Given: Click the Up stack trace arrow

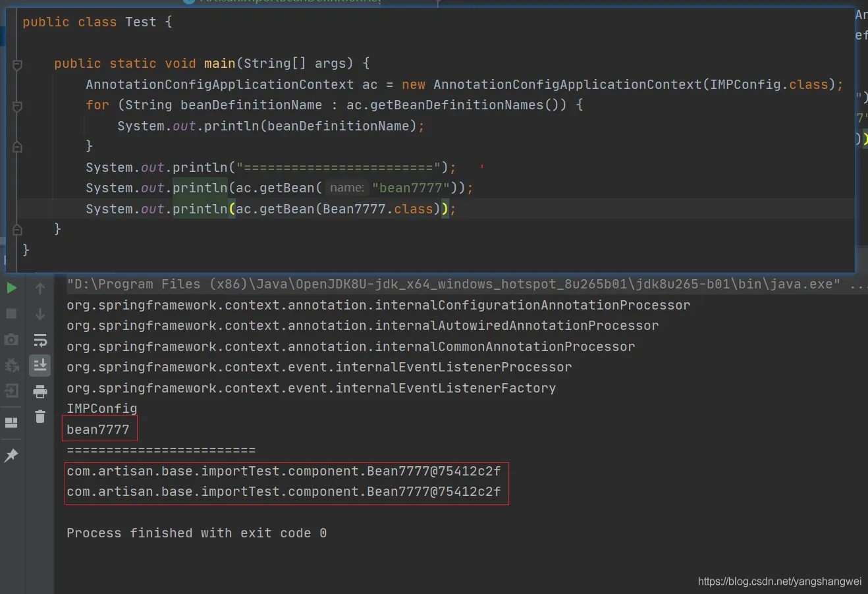Looking at the screenshot, I should point(40,288).
